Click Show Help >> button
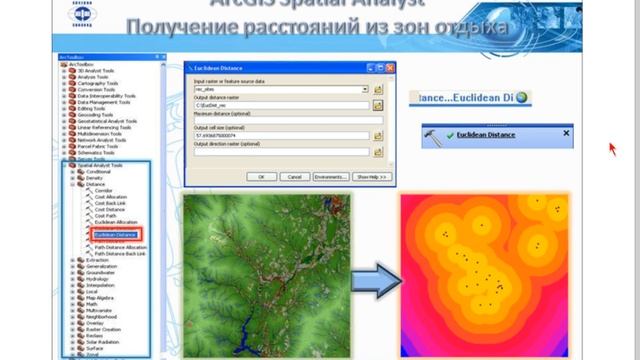The image size is (640, 360). click(371, 177)
